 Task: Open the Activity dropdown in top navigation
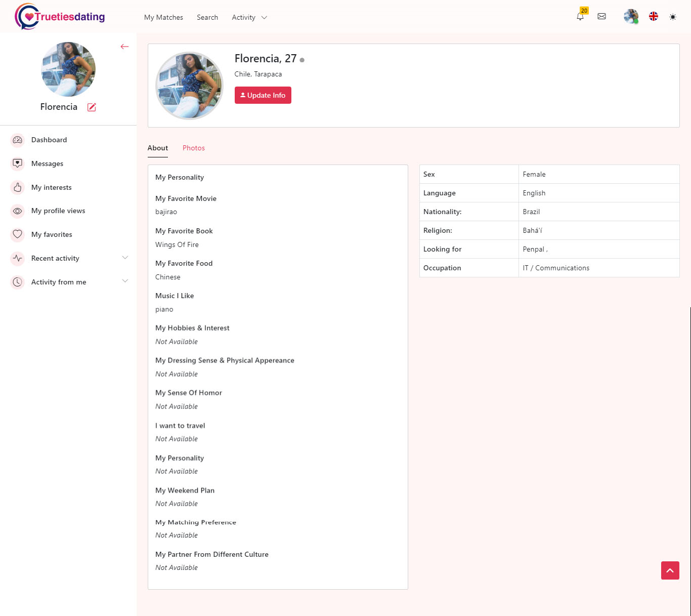point(249,18)
